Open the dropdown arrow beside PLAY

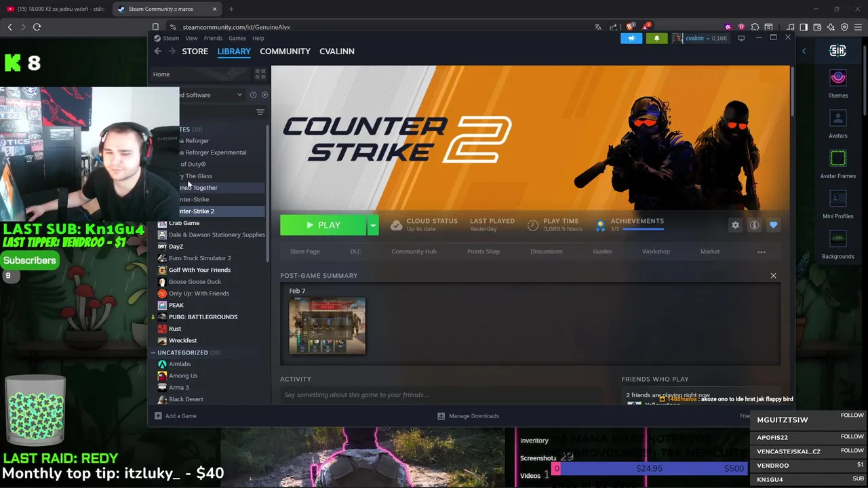point(373,225)
